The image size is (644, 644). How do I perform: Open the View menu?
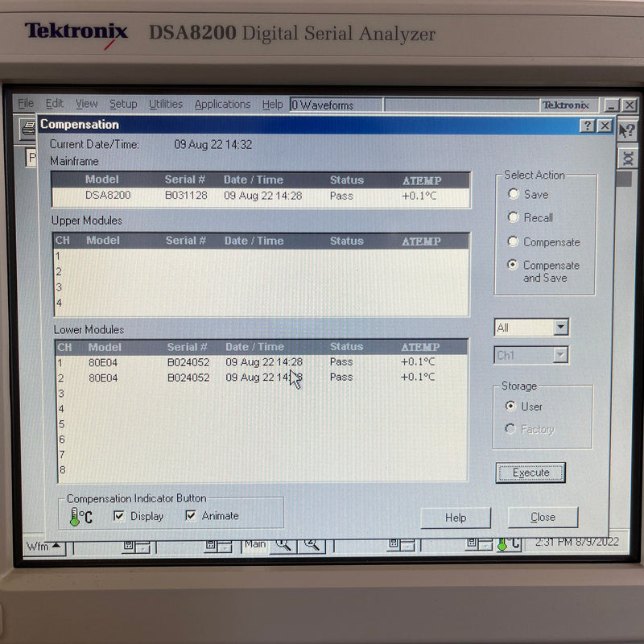click(x=87, y=104)
